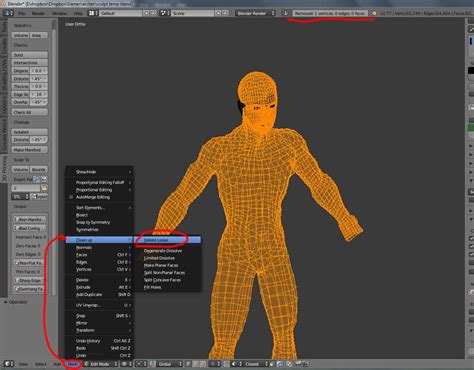This screenshot has width=474, height=370.
Task: Open the STL export format dropdown
Action: point(20,197)
